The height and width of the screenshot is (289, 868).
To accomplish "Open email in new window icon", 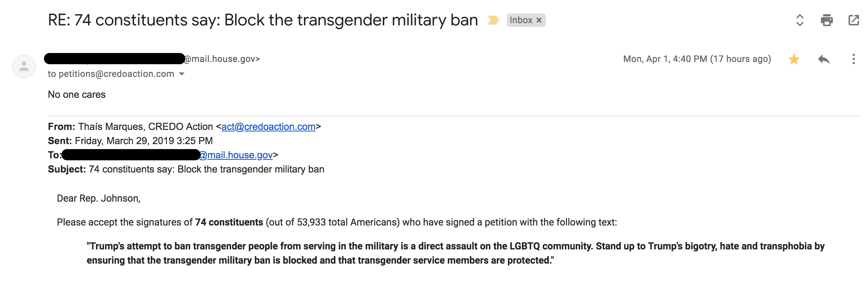I will tap(853, 20).
